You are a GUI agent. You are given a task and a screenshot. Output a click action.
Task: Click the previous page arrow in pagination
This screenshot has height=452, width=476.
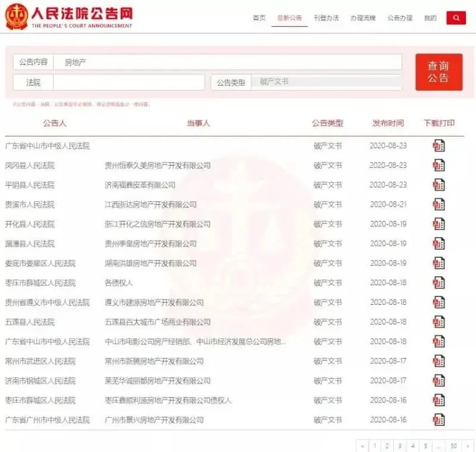[x=362, y=446]
